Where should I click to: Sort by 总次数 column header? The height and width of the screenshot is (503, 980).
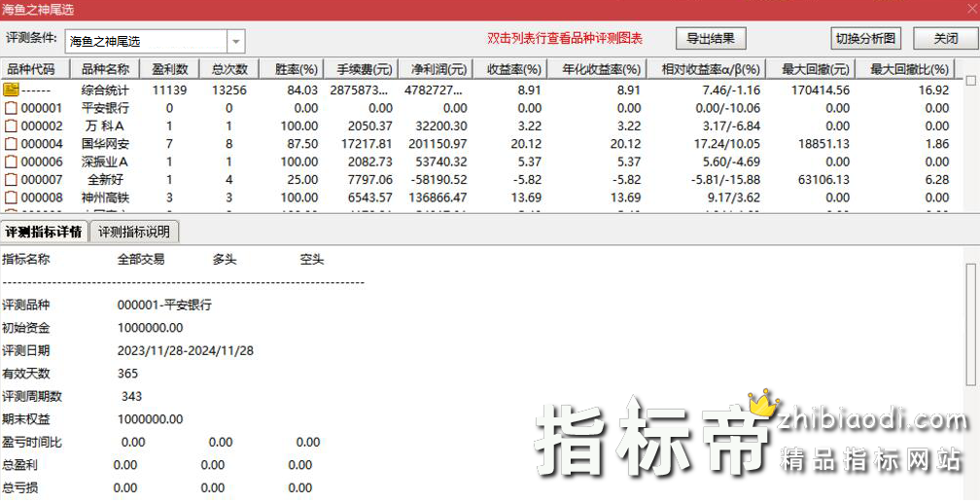coord(229,69)
